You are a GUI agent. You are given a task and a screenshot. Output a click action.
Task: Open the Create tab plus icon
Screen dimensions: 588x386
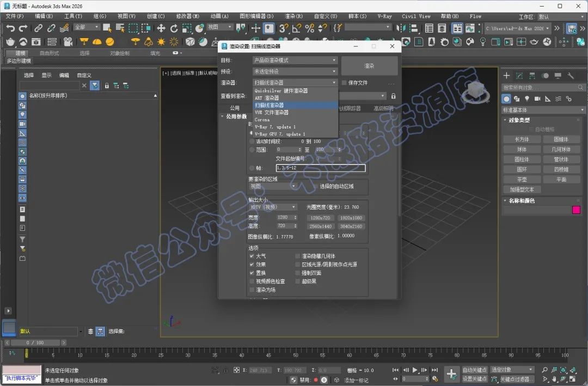pyautogui.click(x=506, y=76)
